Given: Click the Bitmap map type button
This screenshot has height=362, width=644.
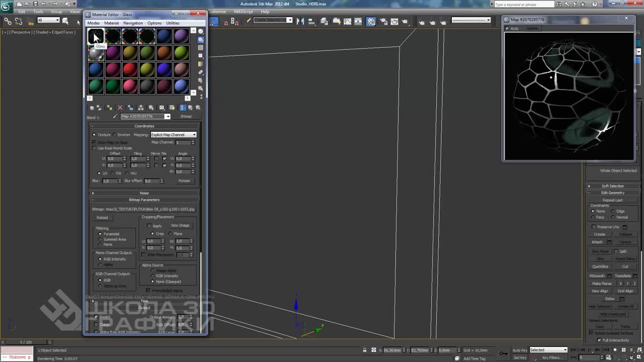Looking at the screenshot, I should tap(186, 117).
